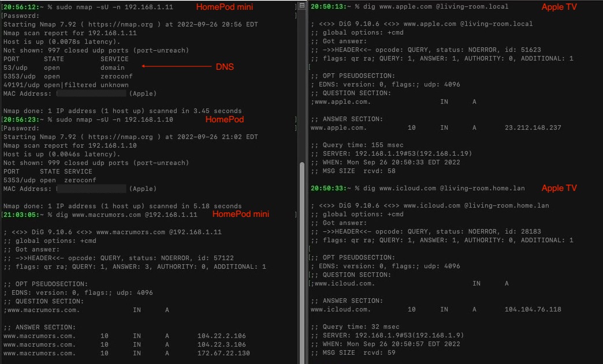Click the 'sudo nmap -sU -n 192.168.1.11' command
Image resolution: width=603 pixels, height=364 pixels.
point(114,7)
